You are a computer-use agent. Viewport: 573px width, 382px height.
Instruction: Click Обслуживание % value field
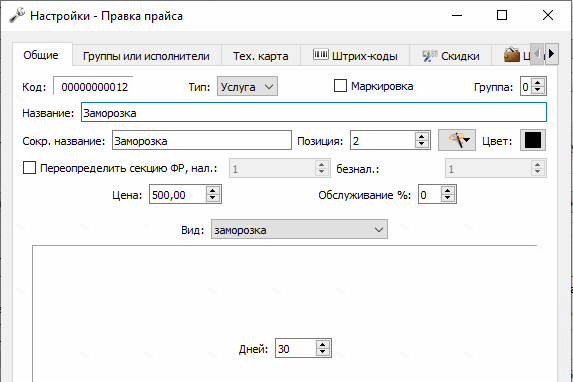click(429, 194)
